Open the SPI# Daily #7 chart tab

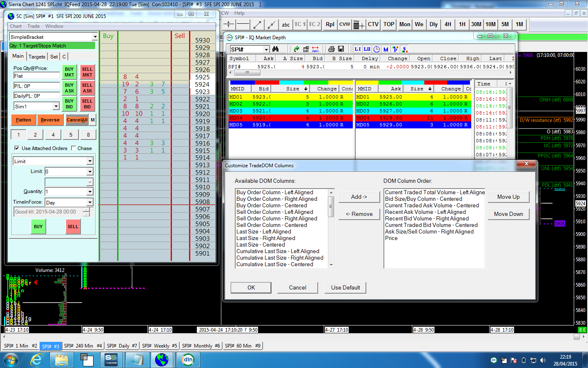(x=122, y=346)
